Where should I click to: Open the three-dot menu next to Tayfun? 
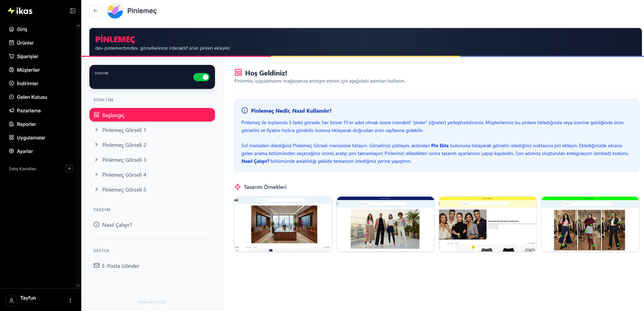point(70,301)
